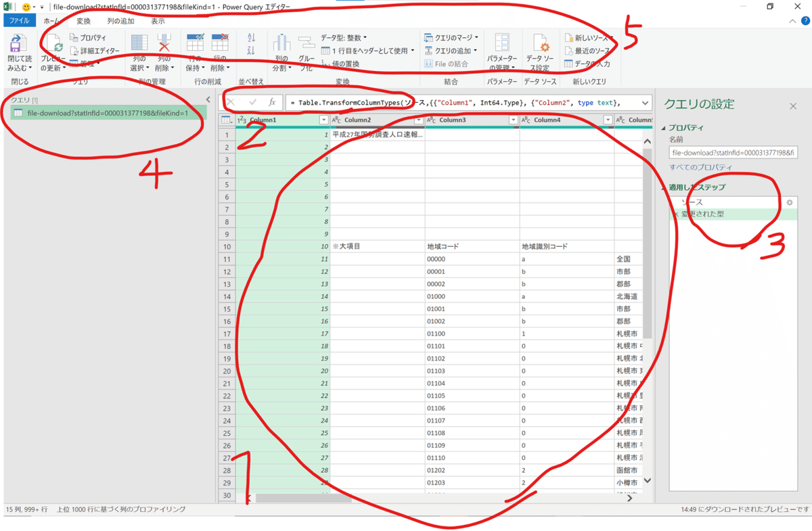Click the グループ化 group by icon

307,43
